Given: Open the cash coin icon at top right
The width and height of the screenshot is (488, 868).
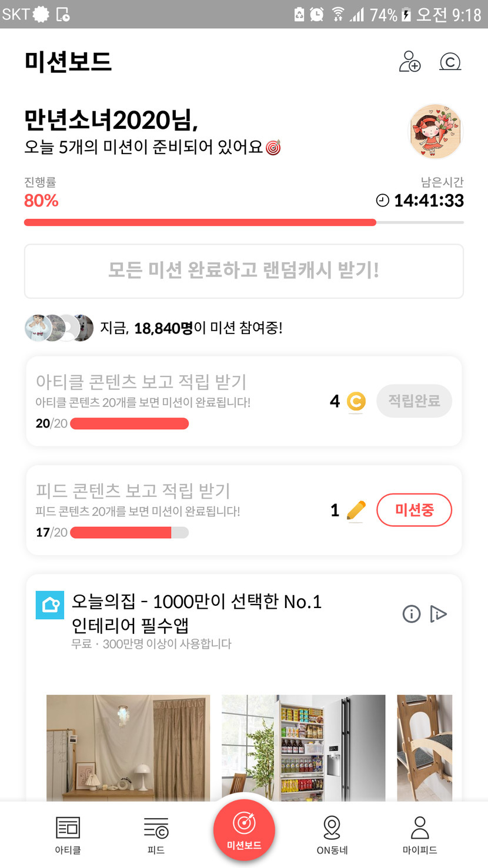Looking at the screenshot, I should (x=450, y=62).
